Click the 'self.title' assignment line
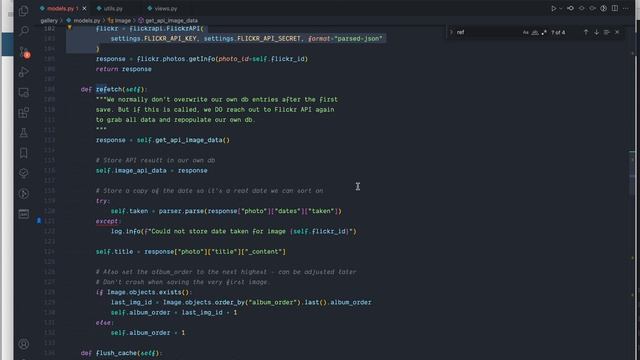This screenshot has height=360, width=640. click(x=191, y=252)
